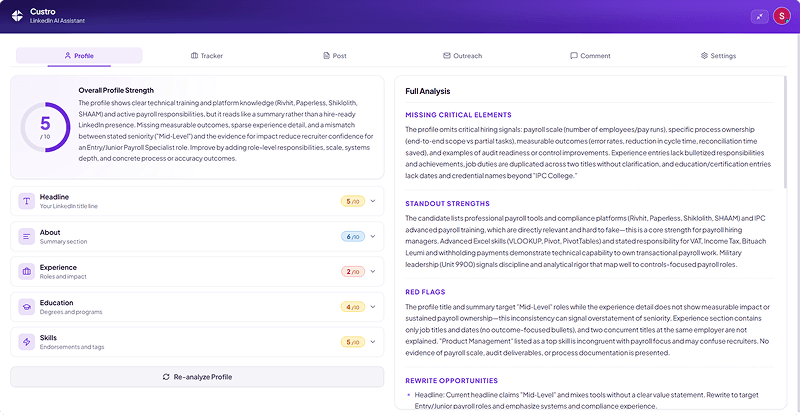Expand the Skills section chevron
This screenshot has width=800, height=415.
pos(373,342)
